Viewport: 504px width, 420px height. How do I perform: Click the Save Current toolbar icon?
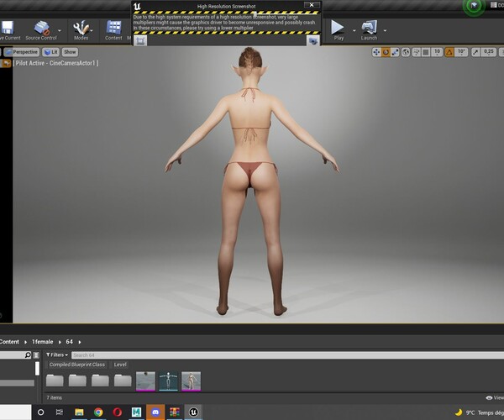click(7, 28)
